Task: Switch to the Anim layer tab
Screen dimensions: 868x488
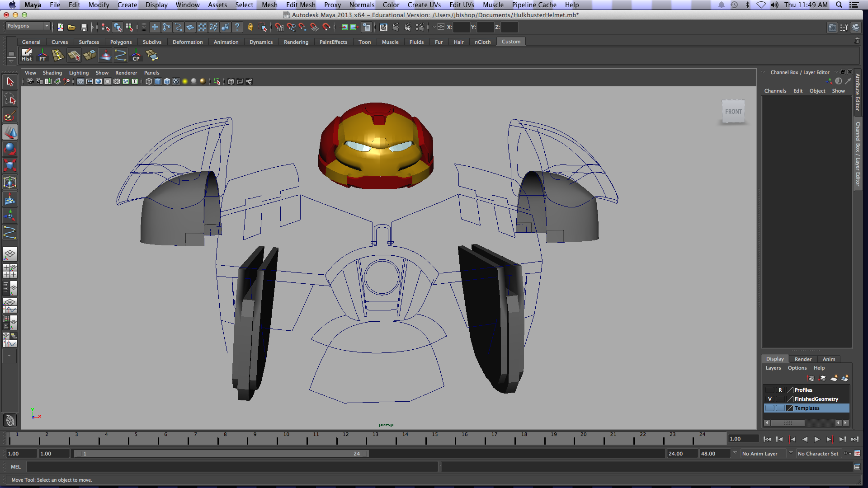Action: pos(829,359)
